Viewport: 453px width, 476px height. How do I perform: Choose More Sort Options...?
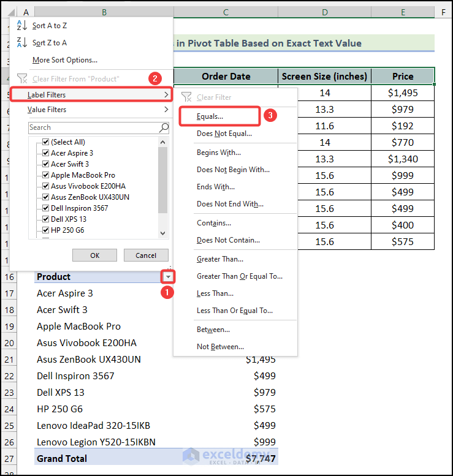pyautogui.click(x=65, y=60)
